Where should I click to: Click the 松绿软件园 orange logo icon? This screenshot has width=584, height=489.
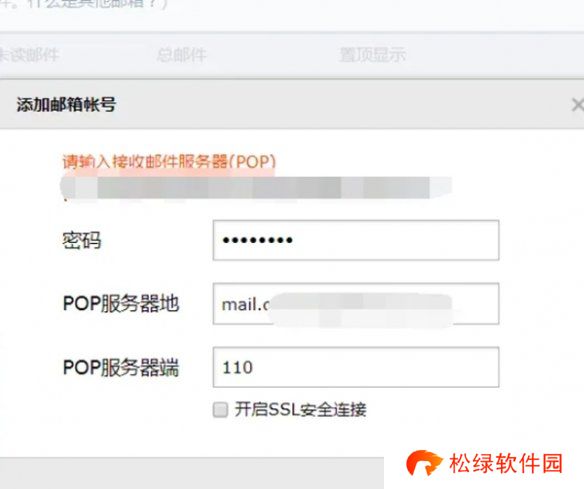[x=424, y=463]
